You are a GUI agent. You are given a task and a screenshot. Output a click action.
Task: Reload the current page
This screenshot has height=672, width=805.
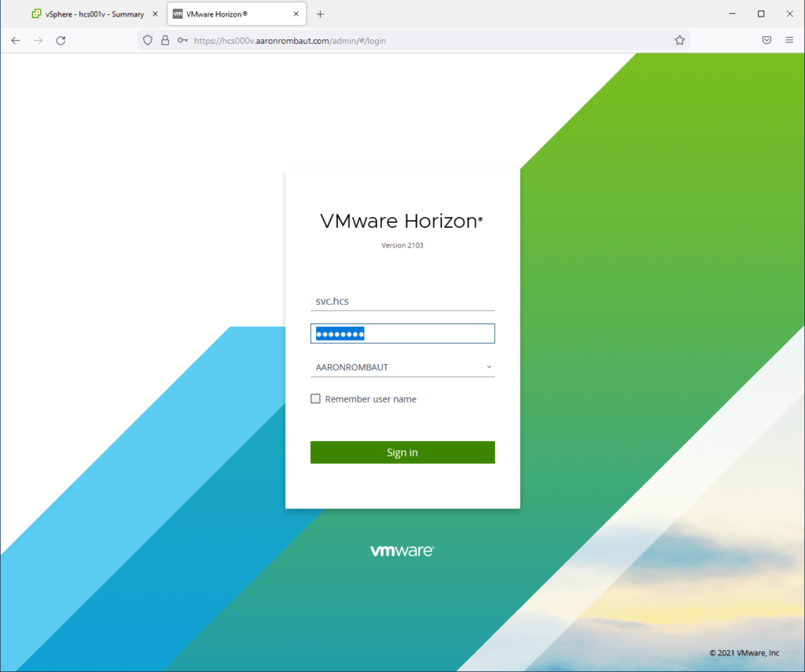(61, 40)
